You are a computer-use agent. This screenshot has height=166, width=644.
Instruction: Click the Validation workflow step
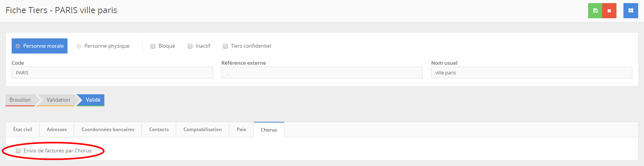(x=58, y=100)
